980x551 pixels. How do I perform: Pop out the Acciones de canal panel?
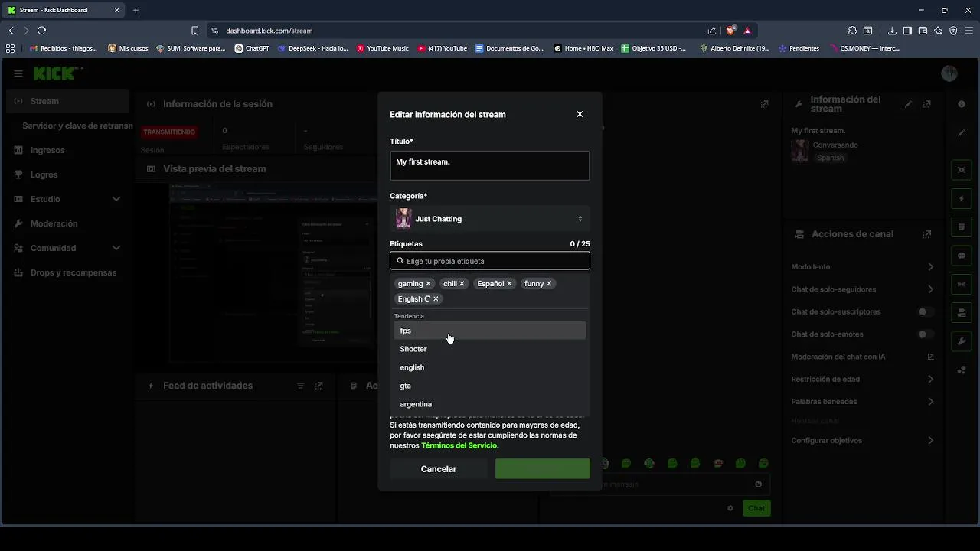(x=927, y=234)
